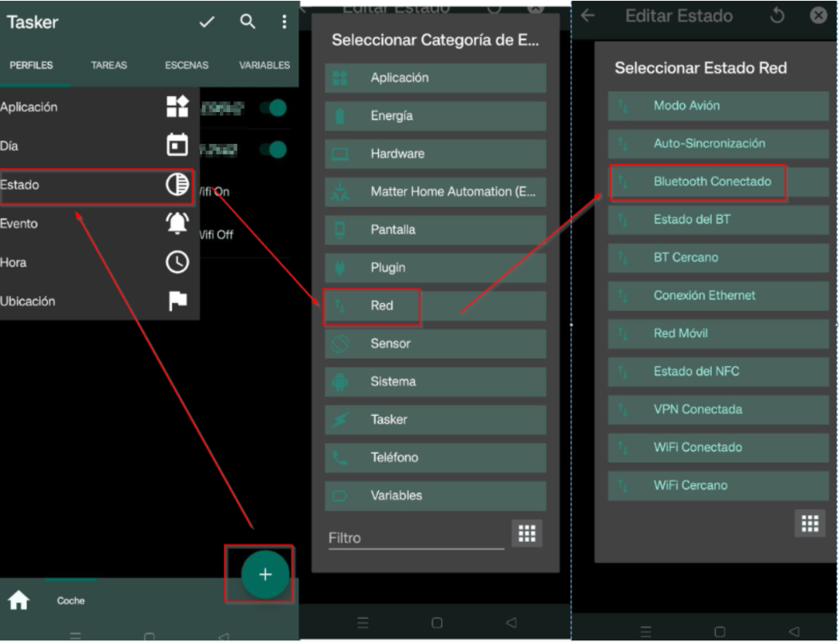Screen dimensions: 840x642
Task: Switch to the PERFILES tab
Action: click(x=31, y=65)
